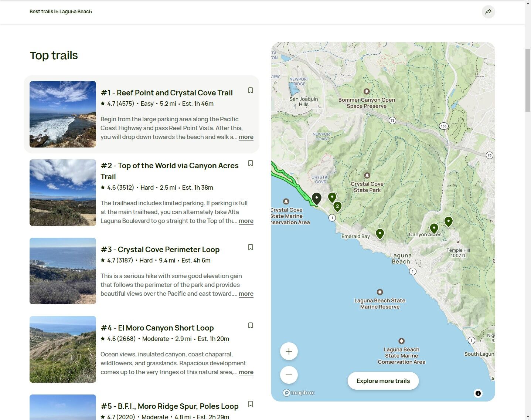The image size is (531, 420).
Task: Click the '4.6 (3512)' rating text
Action: click(x=120, y=188)
